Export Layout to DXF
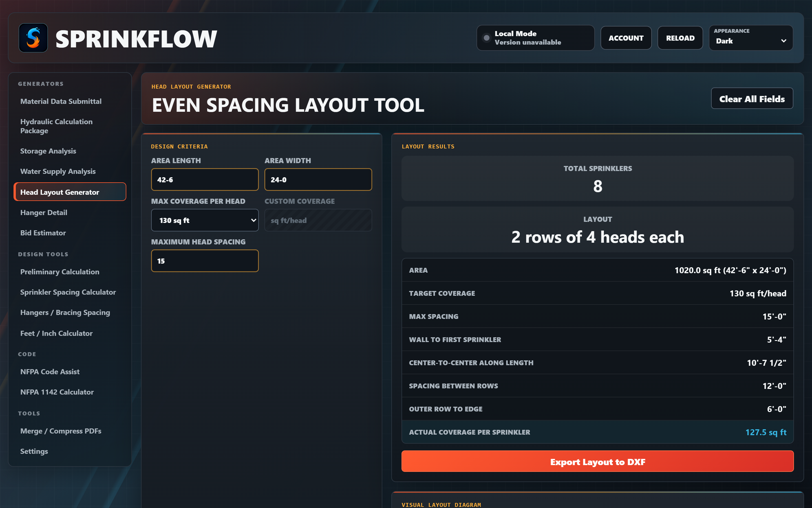The image size is (812, 508). pyautogui.click(x=597, y=462)
